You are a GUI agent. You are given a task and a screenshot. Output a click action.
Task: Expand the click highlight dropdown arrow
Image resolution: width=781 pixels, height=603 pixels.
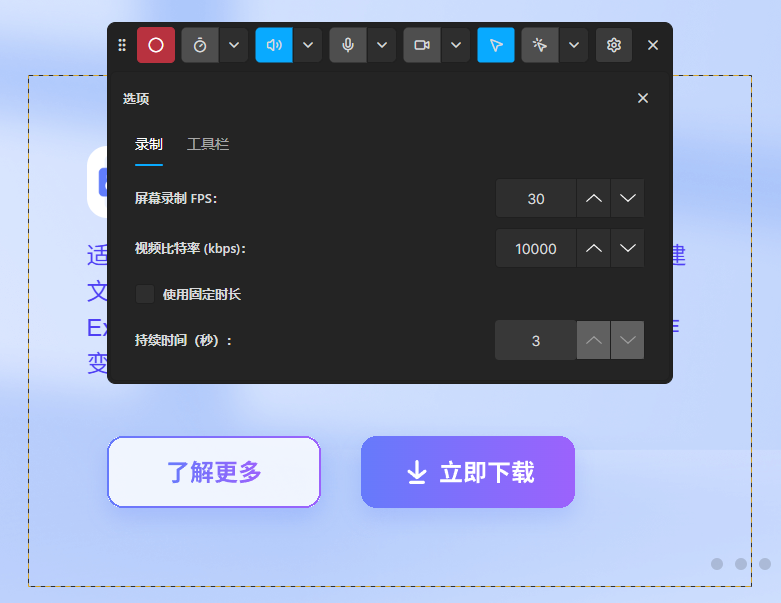point(574,45)
